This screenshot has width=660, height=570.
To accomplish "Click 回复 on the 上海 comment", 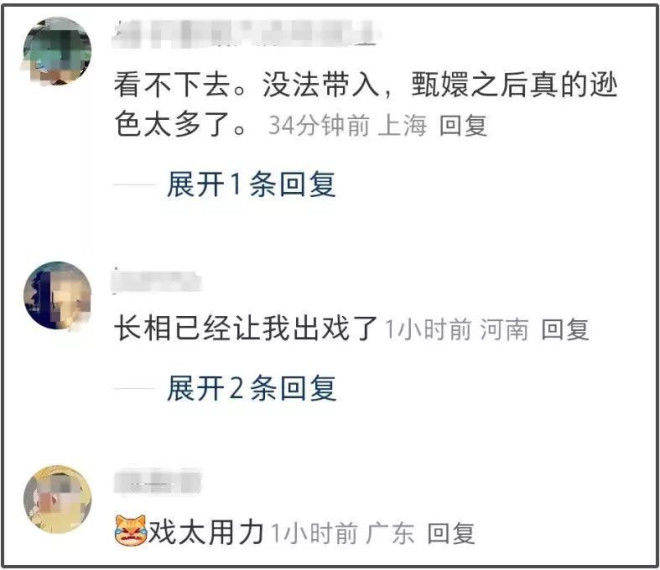I will 463,125.
